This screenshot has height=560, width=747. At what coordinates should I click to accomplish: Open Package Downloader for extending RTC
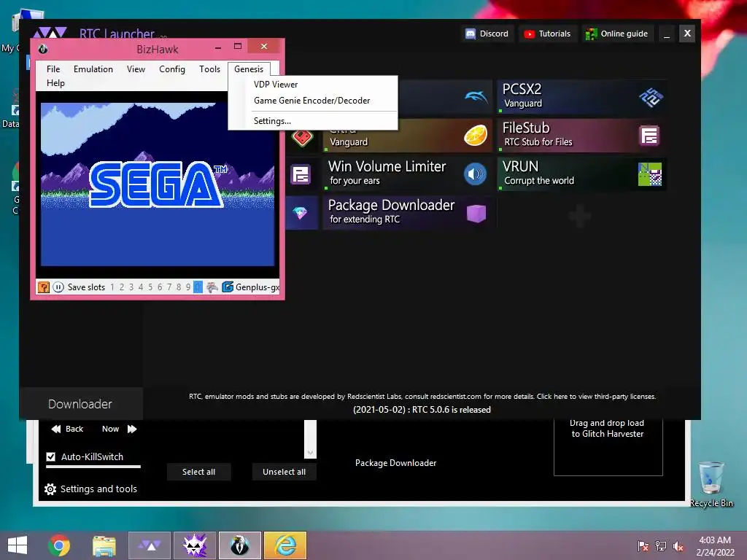[407, 212]
